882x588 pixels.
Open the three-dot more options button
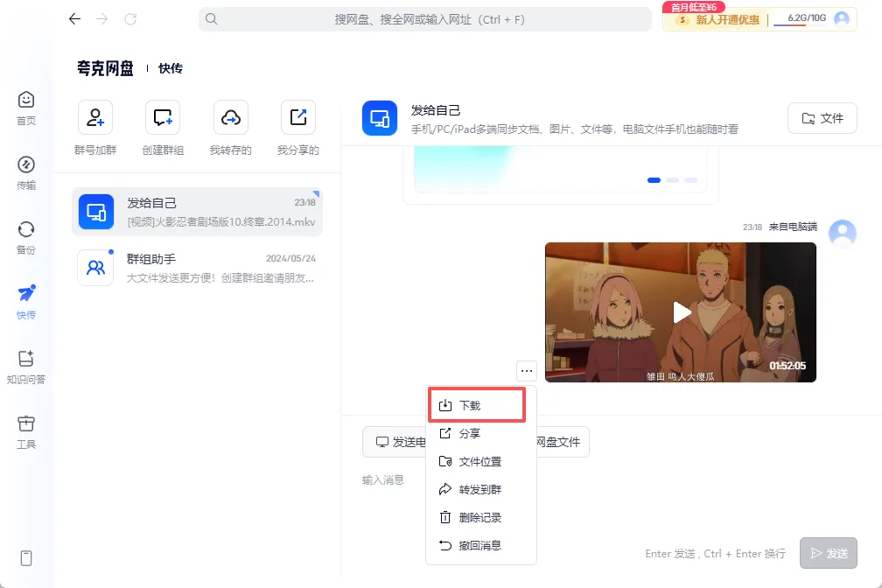[527, 371]
